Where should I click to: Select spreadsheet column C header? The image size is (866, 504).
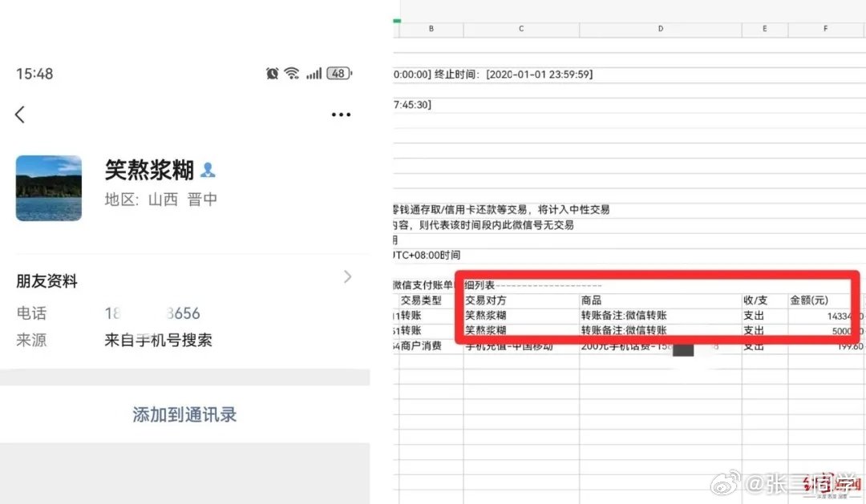coord(521,30)
